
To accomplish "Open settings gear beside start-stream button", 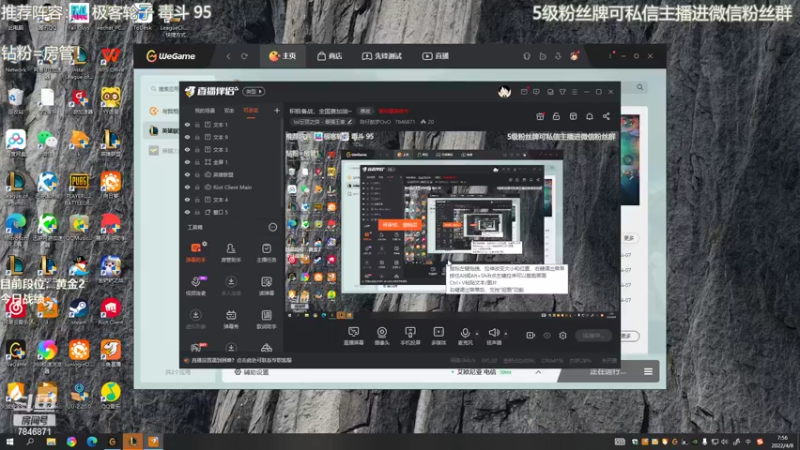I will pyautogui.click(x=563, y=335).
